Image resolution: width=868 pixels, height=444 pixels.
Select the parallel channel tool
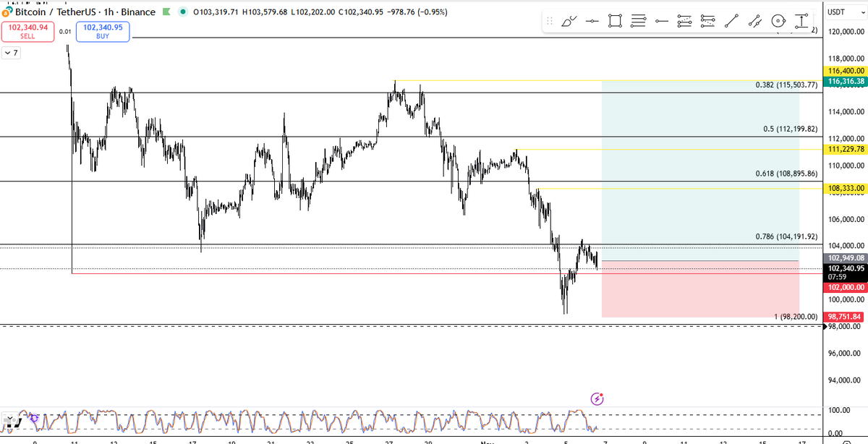click(x=754, y=21)
